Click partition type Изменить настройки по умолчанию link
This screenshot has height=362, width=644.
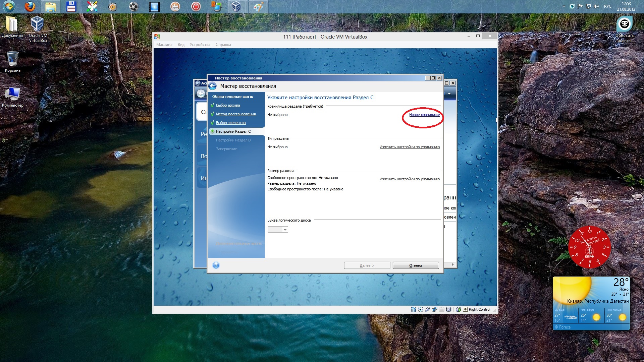tap(410, 147)
